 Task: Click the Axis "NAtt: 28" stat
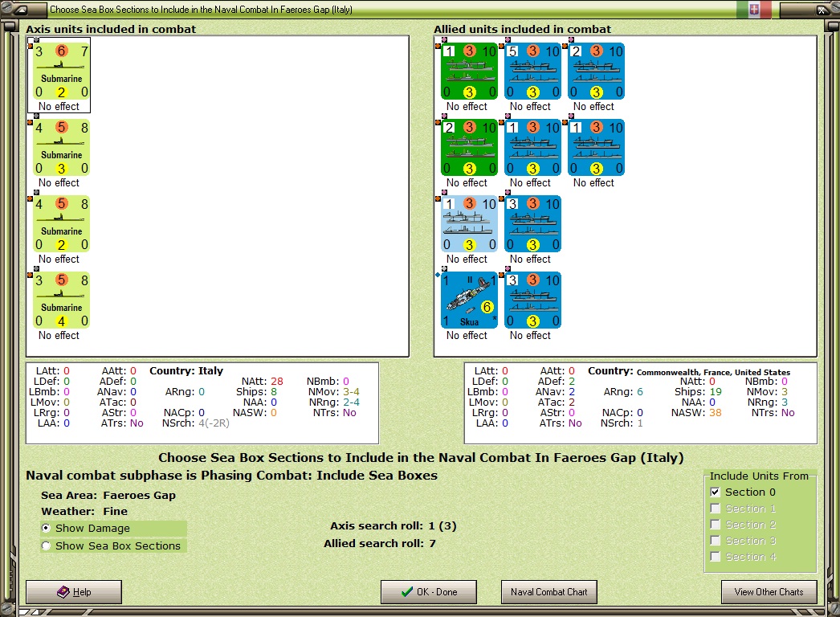(262, 381)
